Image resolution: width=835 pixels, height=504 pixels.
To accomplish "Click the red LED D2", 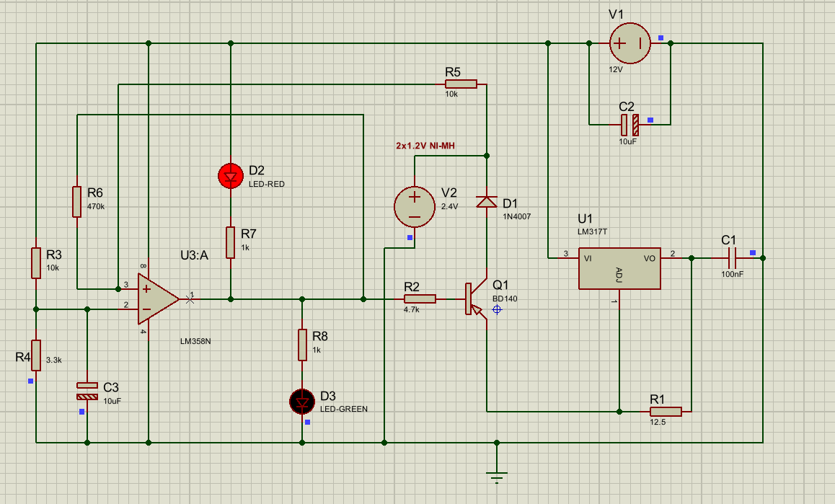I will pos(231,175).
